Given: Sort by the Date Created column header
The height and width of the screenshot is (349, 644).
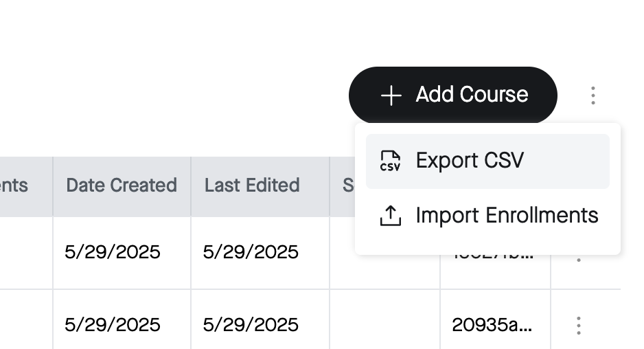Looking at the screenshot, I should (x=122, y=185).
